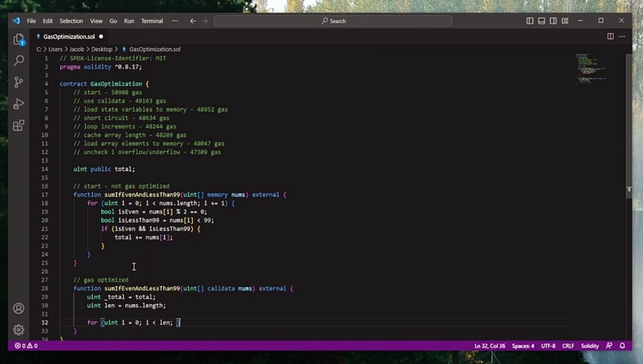This screenshot has height=364, width=643.
Task: Close the unsaved GasOptimization.sol tab dot
Action: click(101, 36)
